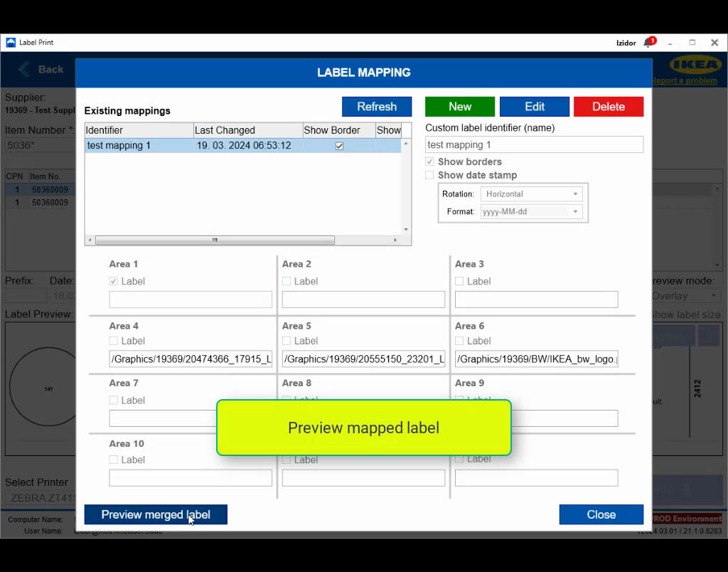Image resolution: width=728 pixels, height=572 pixels.
Task: Select the test mapping 1 row
Action: 243,145
